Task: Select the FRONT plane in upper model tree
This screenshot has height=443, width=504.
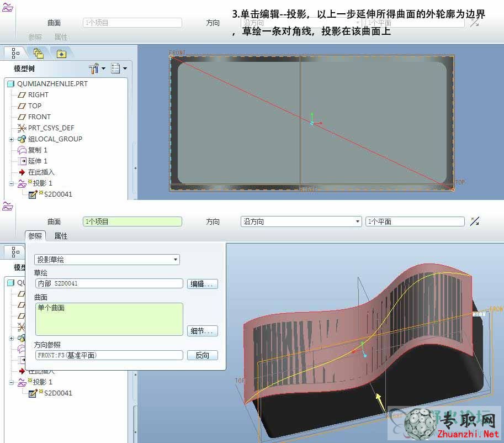Action: (x=39, y=117)
